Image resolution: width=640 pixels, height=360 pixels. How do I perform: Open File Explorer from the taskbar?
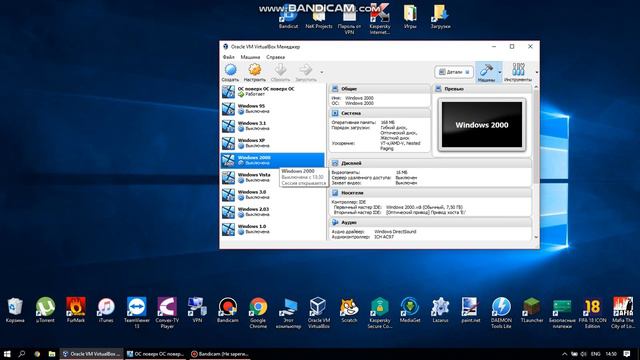[x=52, y=354]
